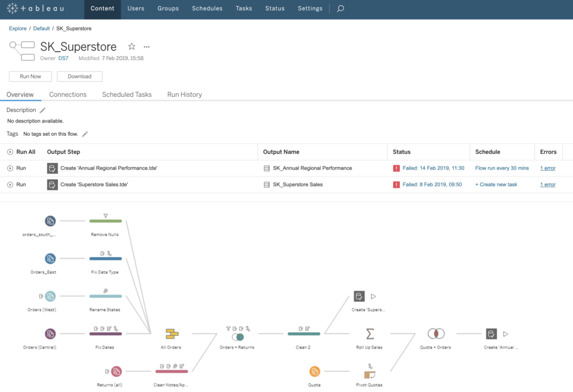Viewport: 573px width, 392px height.
Task: Open the Tasks menu
Action: (244, 9)
